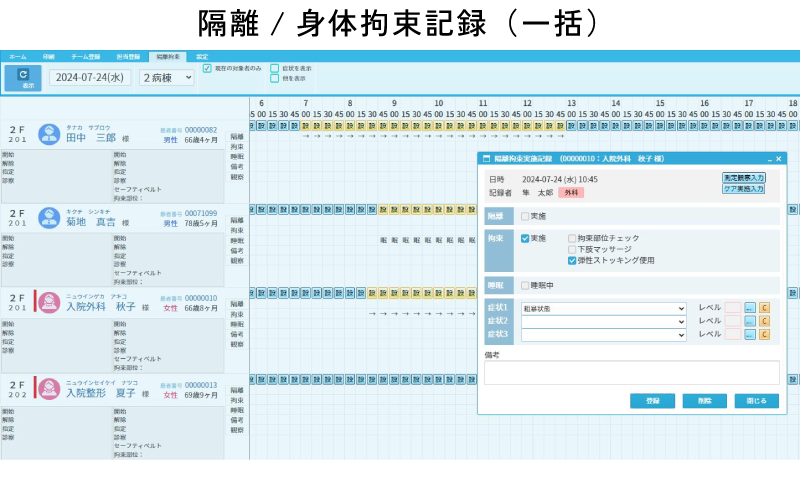Click the orange 'C' clear button for 症状3
The height and width of the screenshot is (500, 800).
tap(764, 334)
